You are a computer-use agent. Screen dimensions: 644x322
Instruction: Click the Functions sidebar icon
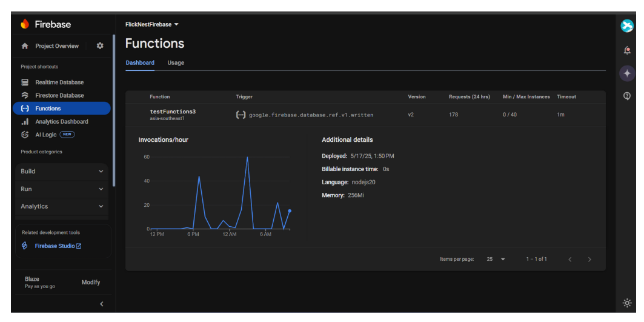coord(25,109)
